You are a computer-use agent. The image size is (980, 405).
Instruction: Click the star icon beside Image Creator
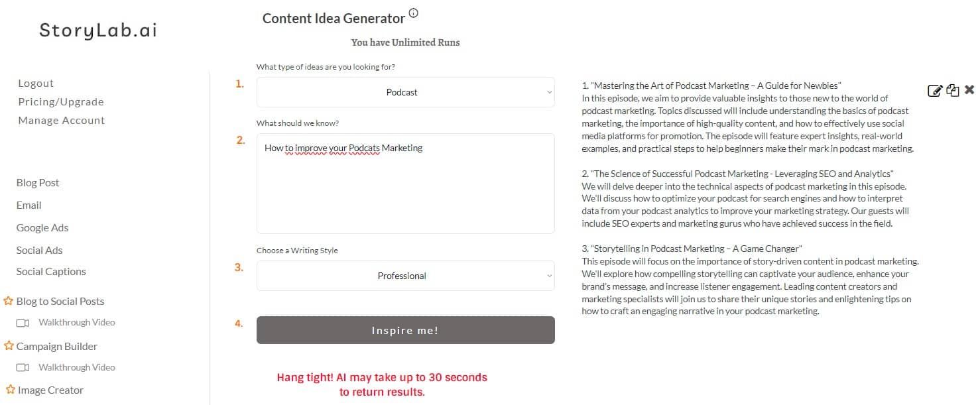point(8,389)
